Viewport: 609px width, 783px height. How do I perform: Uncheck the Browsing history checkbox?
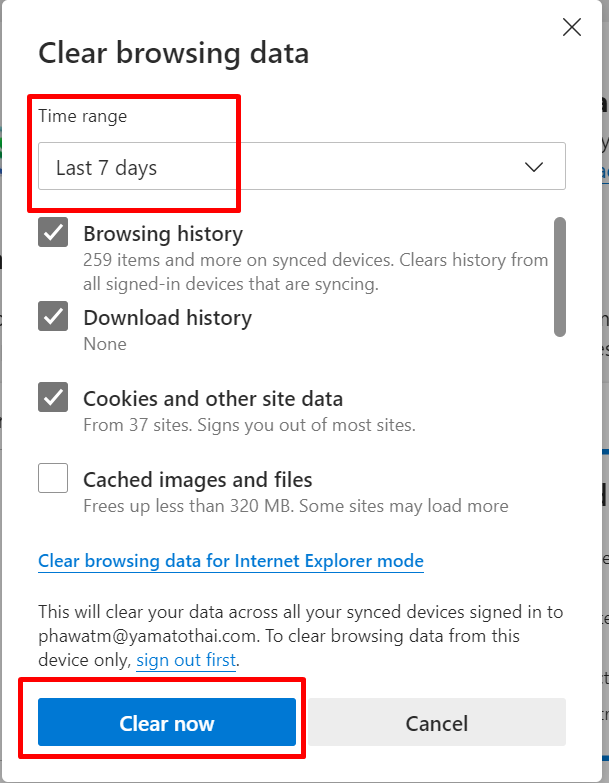pyautogui.click(x=53, y=232)
